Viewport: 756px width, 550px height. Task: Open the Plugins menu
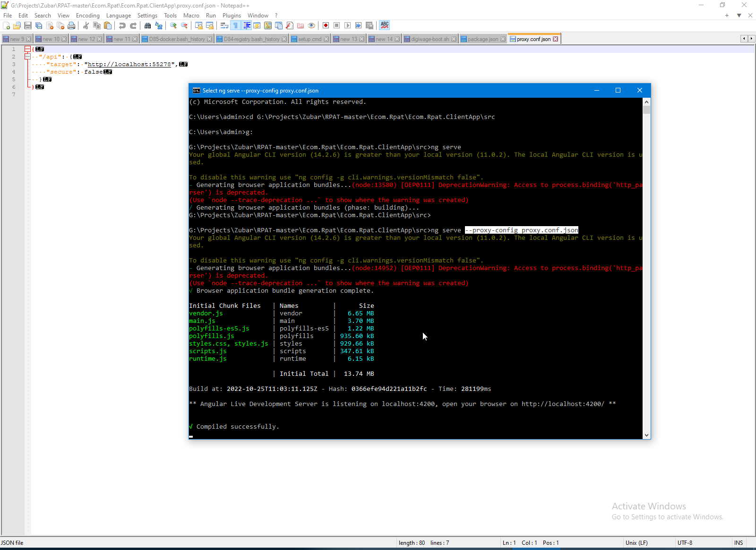tap(232, 16)
